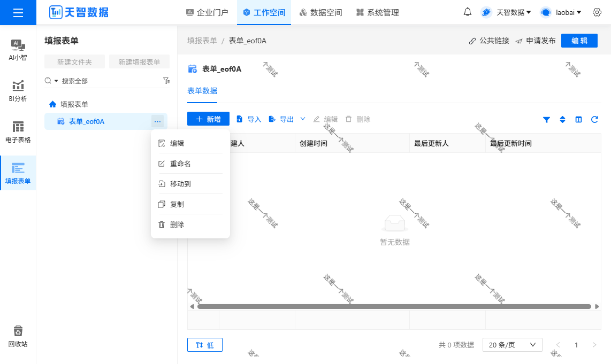The width and height of the screenshot is (611, 364).
Task: Click the 最后更新人 column header
Action: [x=447, y=143]
